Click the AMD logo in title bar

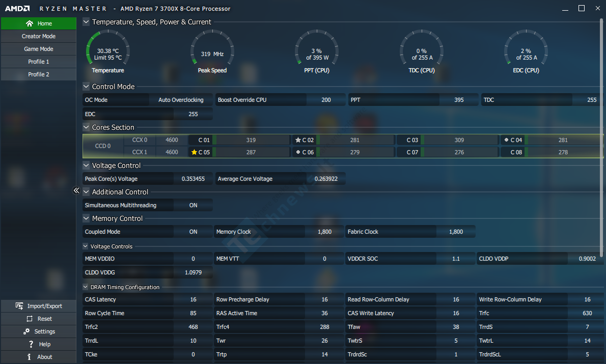17,9
